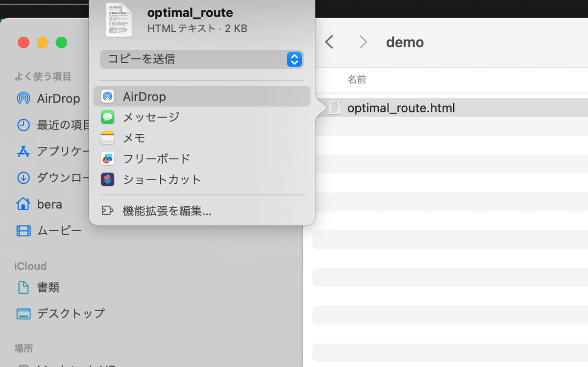Viewport: 588px width, 367px height.
Task: Click the bera home folder icon
Action: [x=23, y=204]
